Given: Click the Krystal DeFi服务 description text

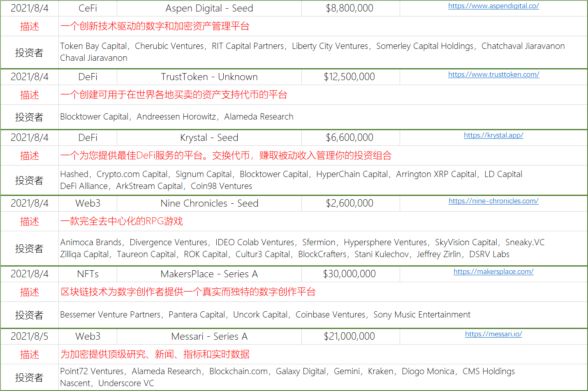Looking at the screenshot, I should point(226,156).
